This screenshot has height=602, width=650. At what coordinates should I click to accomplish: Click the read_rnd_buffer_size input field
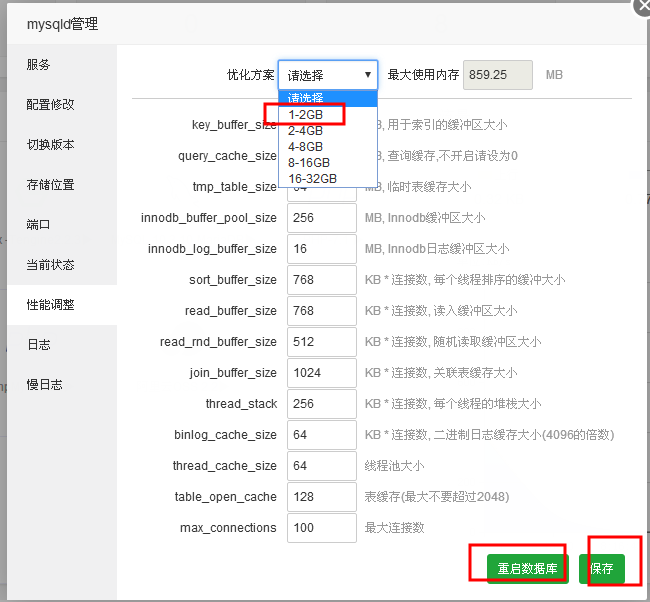(x=322, y=342)
